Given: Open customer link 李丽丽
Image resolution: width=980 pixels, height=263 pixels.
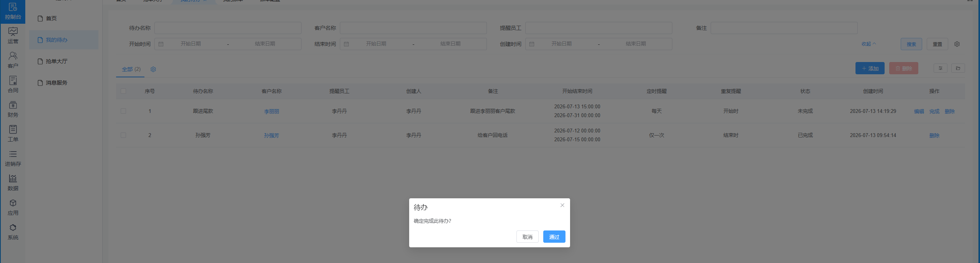Looking at the screenshot, I should [271, 111].
